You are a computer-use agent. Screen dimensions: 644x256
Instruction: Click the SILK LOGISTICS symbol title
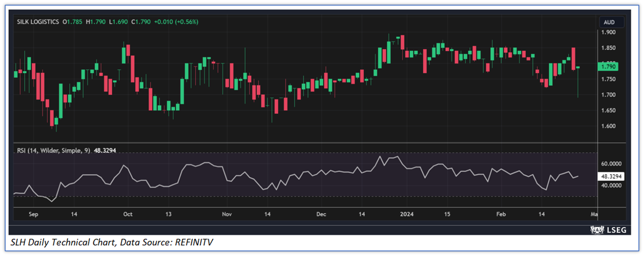click(x=38, y=22)
